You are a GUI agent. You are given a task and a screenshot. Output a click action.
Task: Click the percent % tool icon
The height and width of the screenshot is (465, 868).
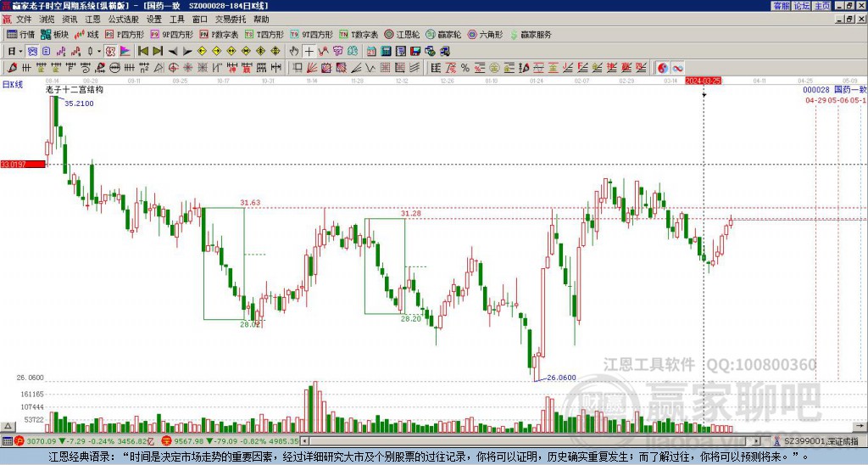coord(465,68)
